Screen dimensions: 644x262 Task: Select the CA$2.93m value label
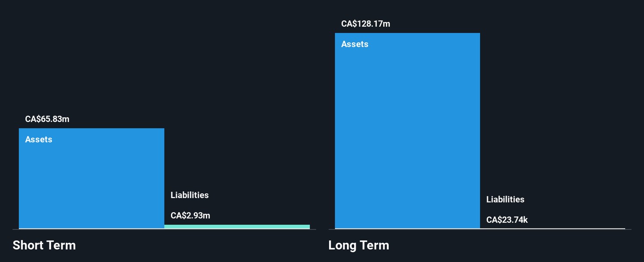[190, 216]
